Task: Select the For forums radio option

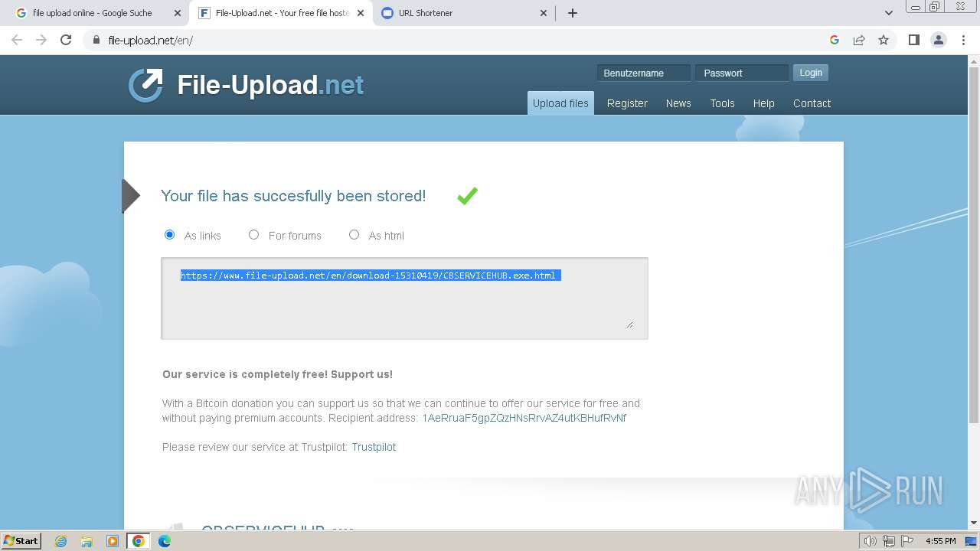Action: pos(254,235)
